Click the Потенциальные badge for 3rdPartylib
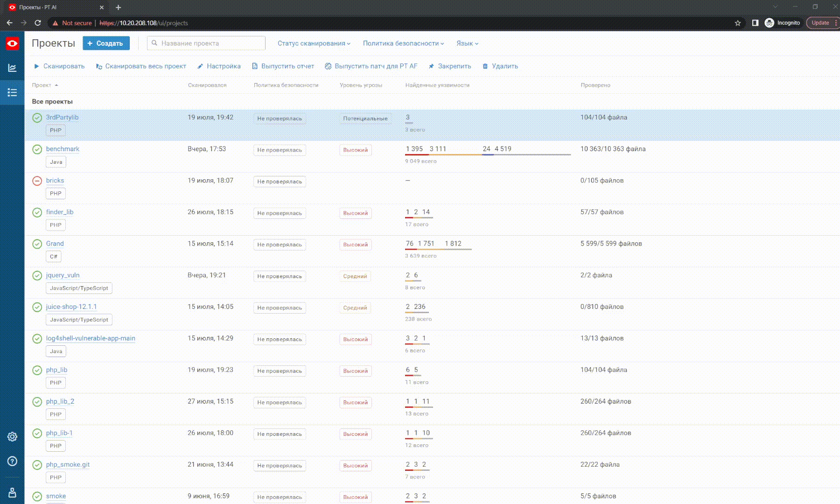The height and width of the screenshot is (504, 840). pyautogui.click(x=365, y=119)
